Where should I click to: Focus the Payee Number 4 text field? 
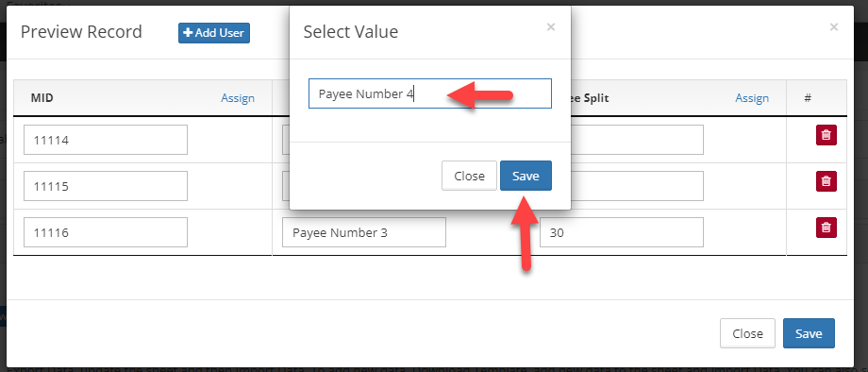tap(429, 93)
